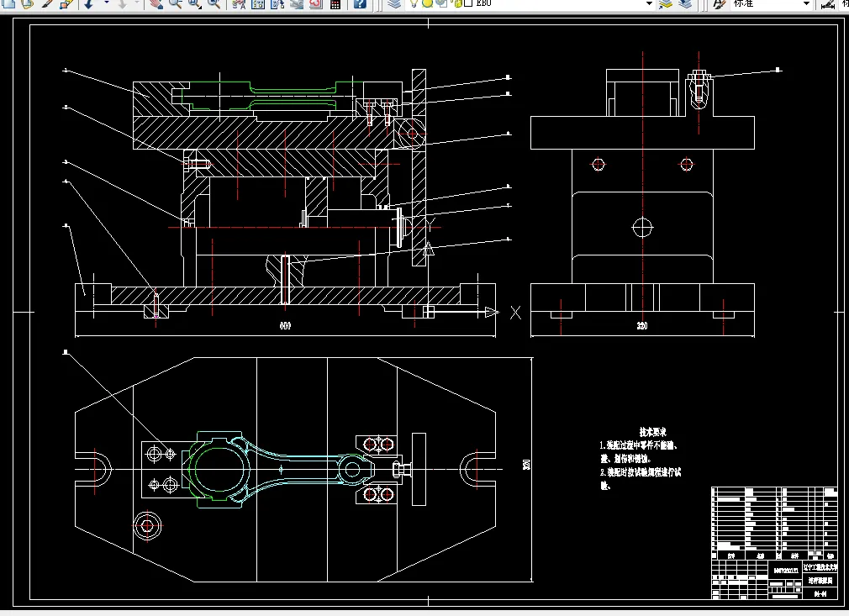Image resolution: width=849 pixels, height=616 pixels.
Task: Open the Undo history dropdown arrow
Action: point(106,4)
